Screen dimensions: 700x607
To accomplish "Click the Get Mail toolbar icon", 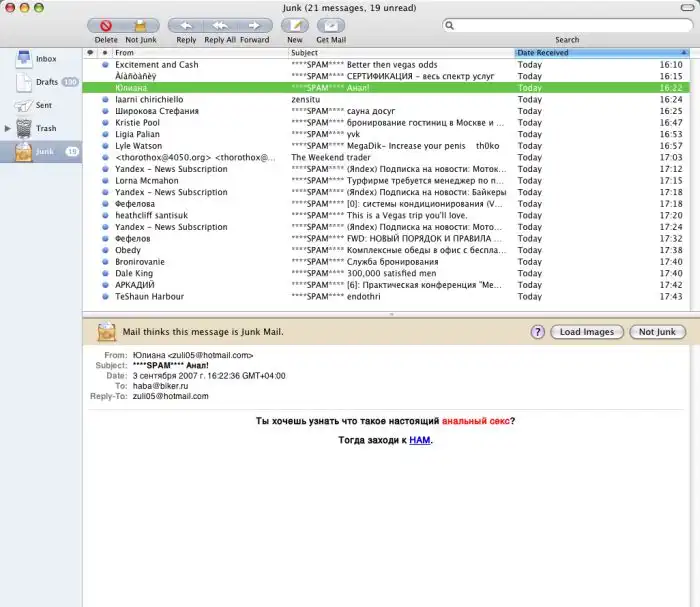I will click(331, 26).
